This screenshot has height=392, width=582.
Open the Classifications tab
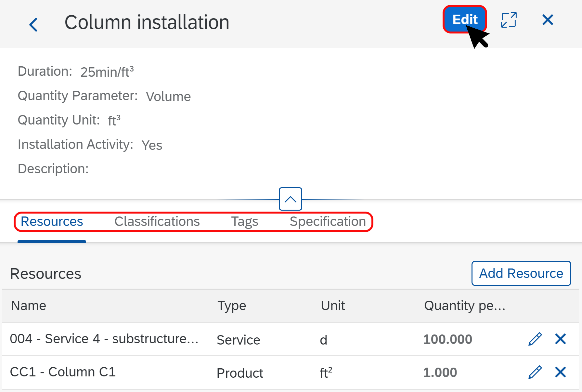(x=157, y=221)
